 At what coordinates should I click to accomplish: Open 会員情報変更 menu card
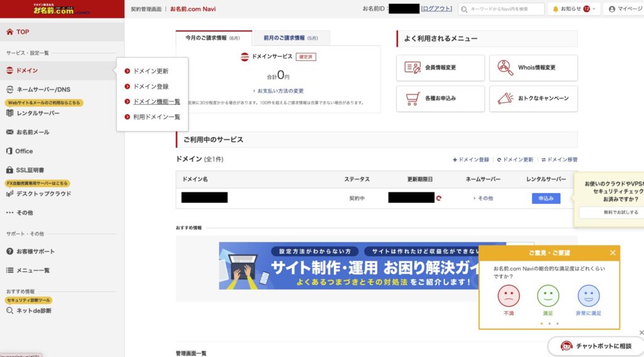440,68
